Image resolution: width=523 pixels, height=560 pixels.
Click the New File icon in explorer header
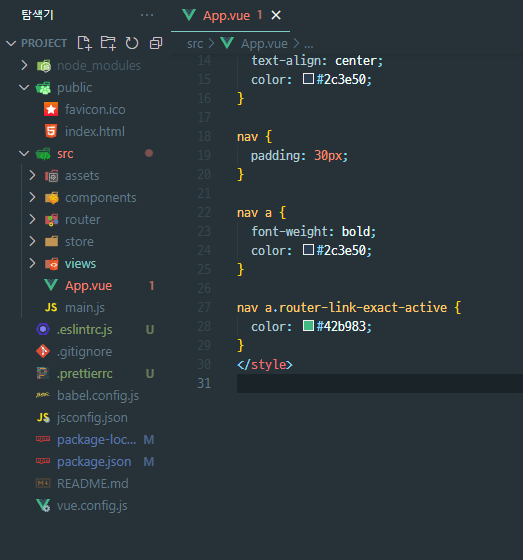click(84, 43)
